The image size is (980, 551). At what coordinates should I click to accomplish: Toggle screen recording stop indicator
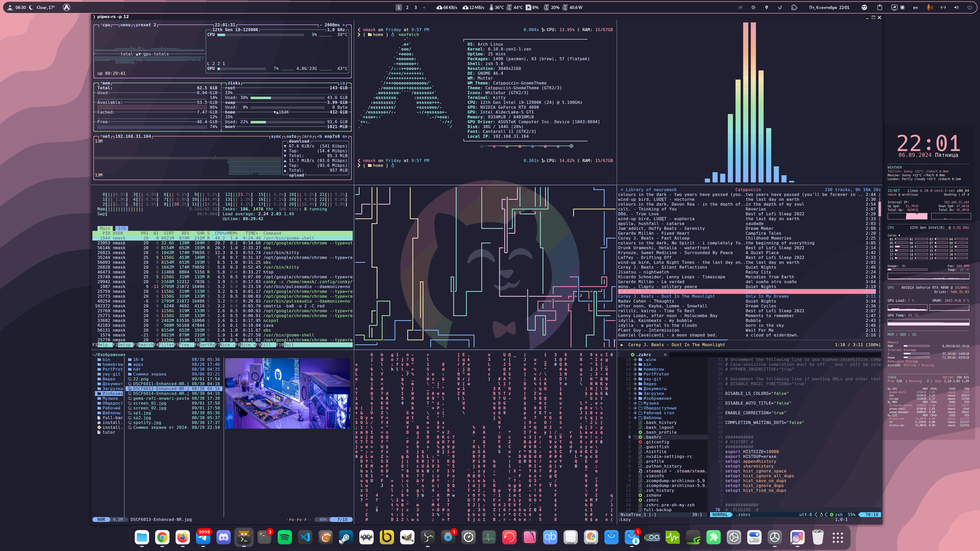click(902, 7)
